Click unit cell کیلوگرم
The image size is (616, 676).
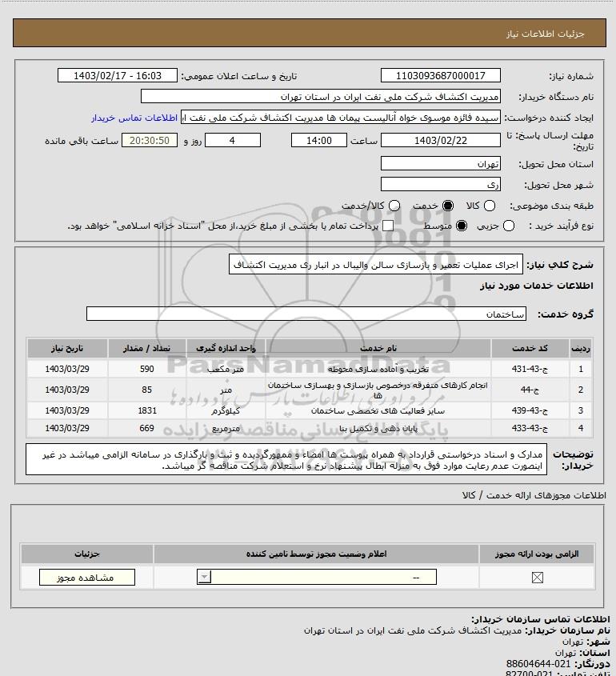(x=226, y=410)
